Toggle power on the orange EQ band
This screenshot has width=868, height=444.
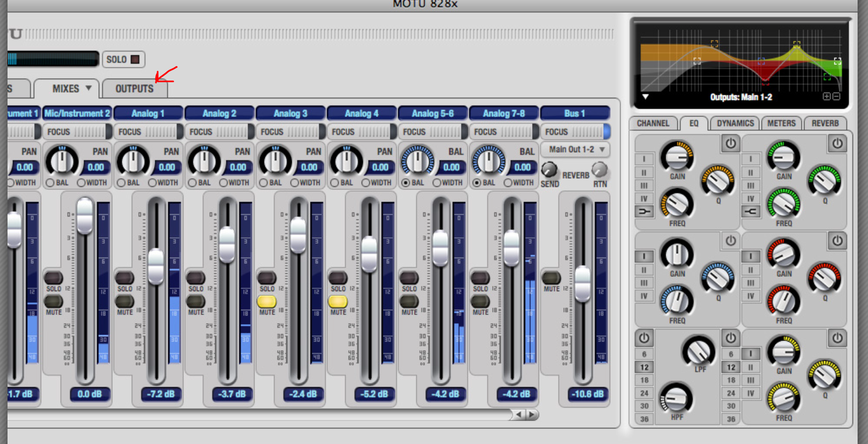point(731,143)
